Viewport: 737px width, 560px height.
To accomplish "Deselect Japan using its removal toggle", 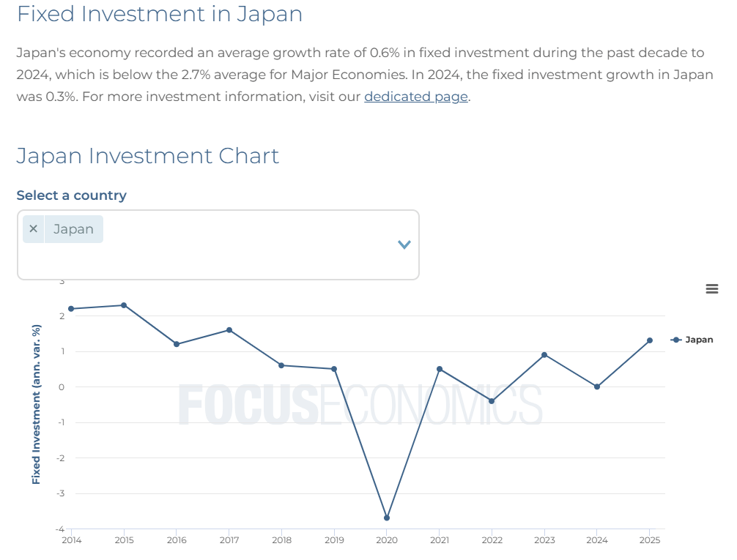I will tap(33, 228).
